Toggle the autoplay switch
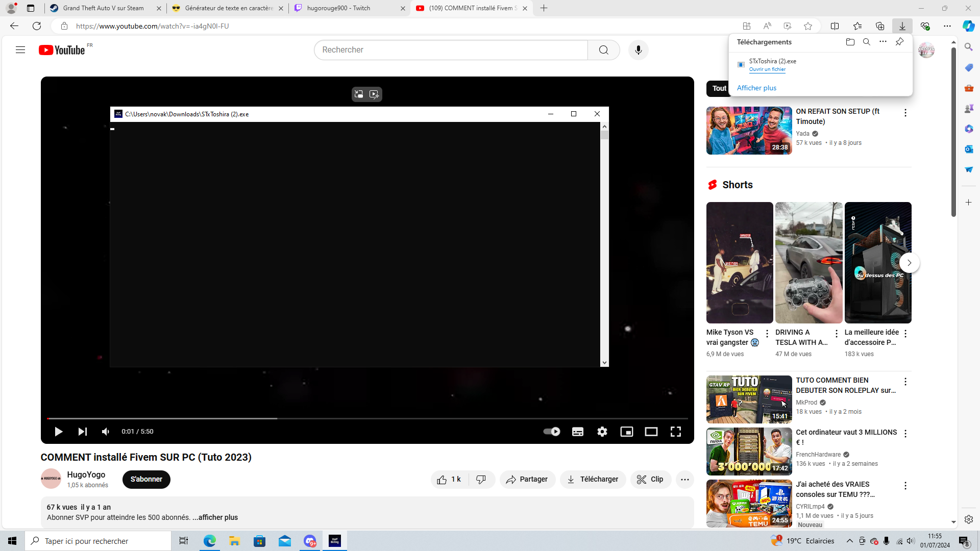The height and width of the screenshot is (551, 980). pos(551,432)
